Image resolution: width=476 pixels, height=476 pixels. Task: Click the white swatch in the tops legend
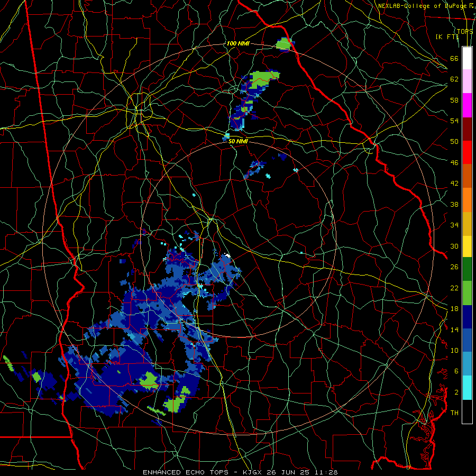click(x=467, y=58)
